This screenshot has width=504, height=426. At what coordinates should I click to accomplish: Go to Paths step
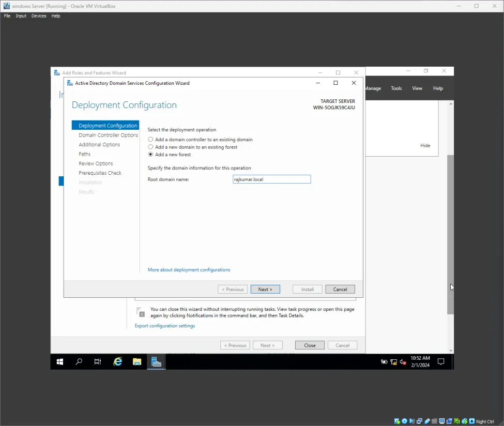pos(85,154)
